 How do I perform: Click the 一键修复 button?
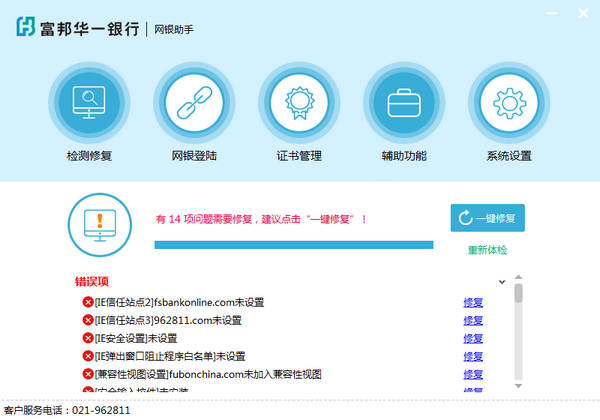coord(488,218)
